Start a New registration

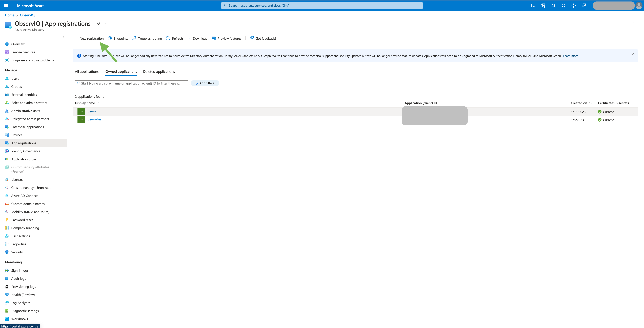89,38
